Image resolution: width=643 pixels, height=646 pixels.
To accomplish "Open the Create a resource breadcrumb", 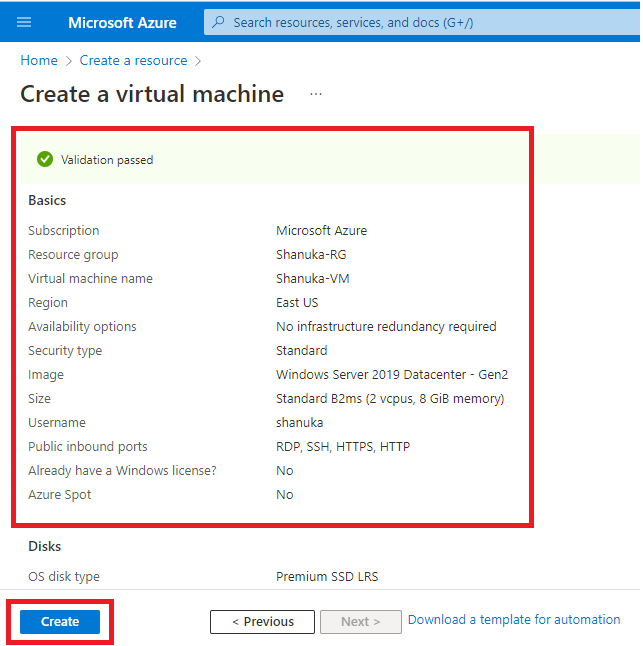I will pos(133,61).
